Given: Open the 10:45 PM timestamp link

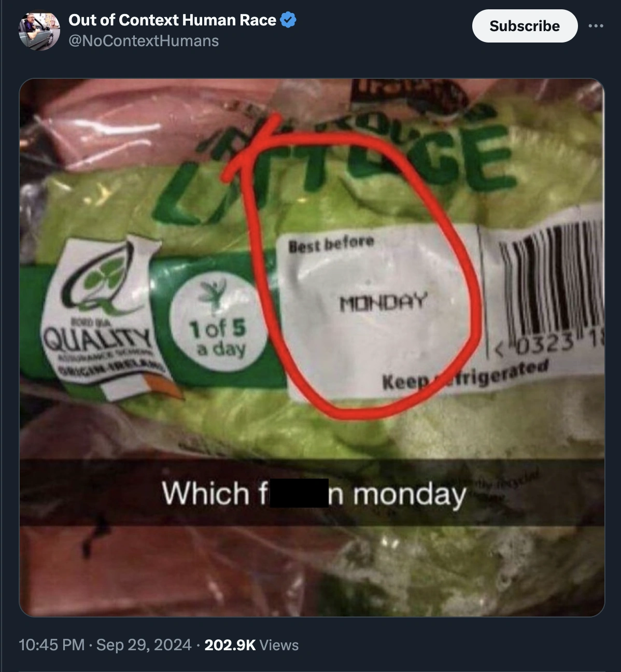Looking at the screenshot, I should (x=51, y=645).
